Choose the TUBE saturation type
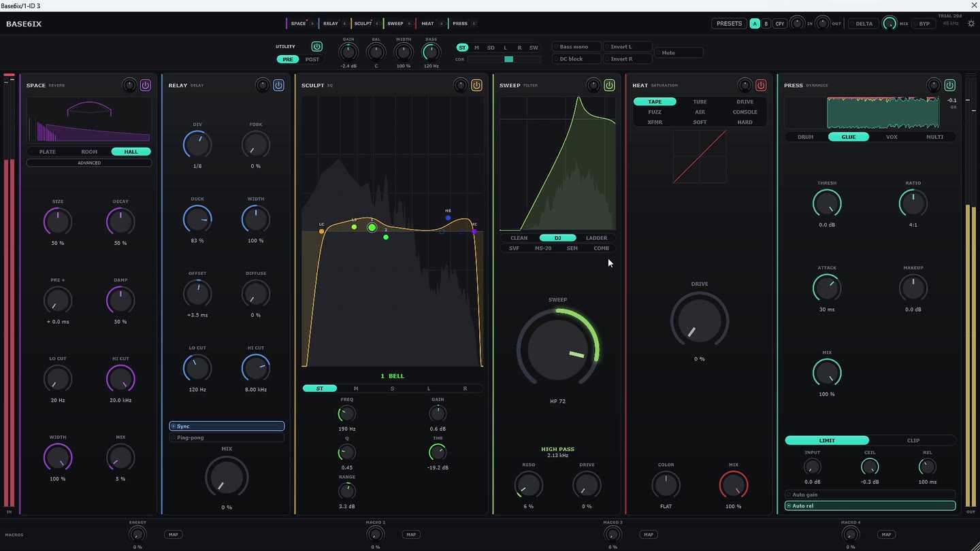 coord(700,102)
